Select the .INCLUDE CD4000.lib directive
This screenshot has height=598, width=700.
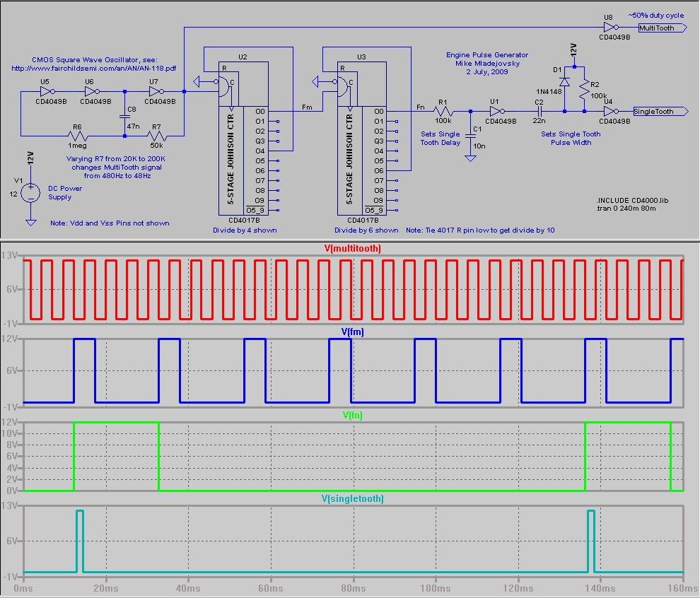coord(632,200)
